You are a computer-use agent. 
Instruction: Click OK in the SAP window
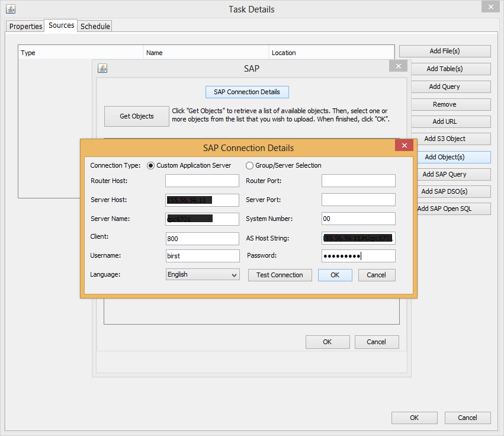click(327, 342)
